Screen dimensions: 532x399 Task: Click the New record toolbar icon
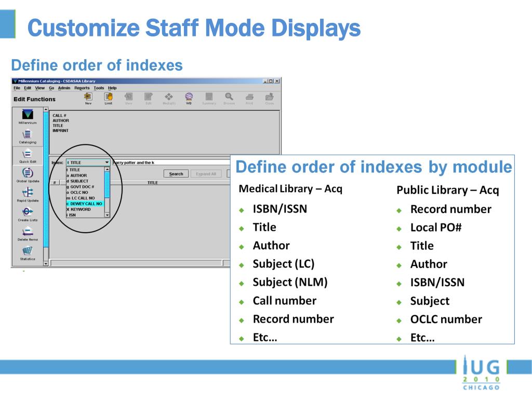pyautogui.click(x=88, y=98)
